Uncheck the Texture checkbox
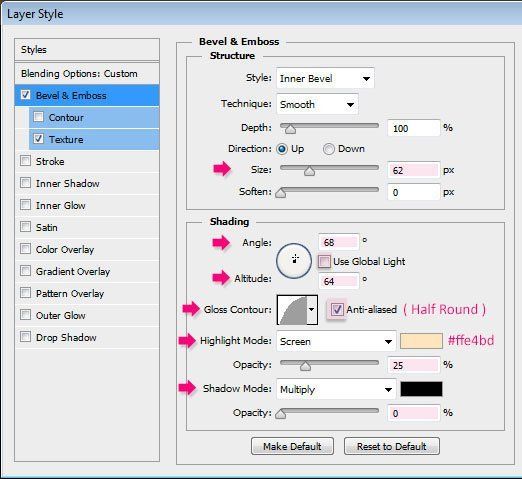The image size is (522, 479). [39, 139]
